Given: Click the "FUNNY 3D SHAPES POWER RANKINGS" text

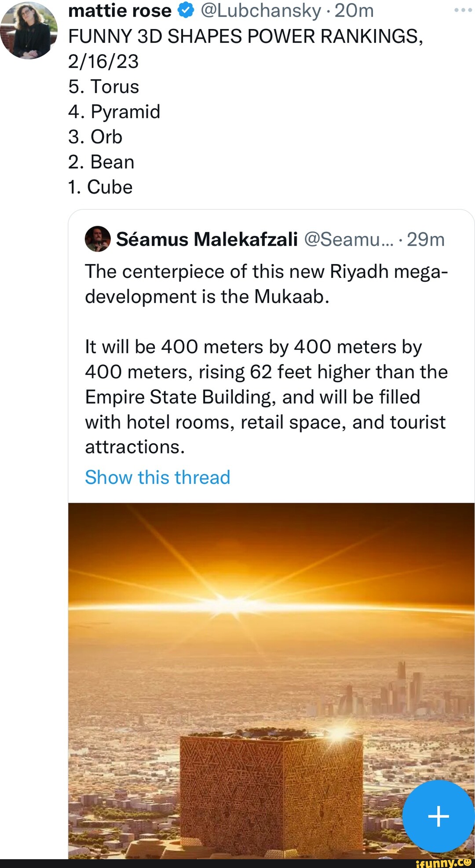Looking at the screenshot, I should [x=245, y=36].
